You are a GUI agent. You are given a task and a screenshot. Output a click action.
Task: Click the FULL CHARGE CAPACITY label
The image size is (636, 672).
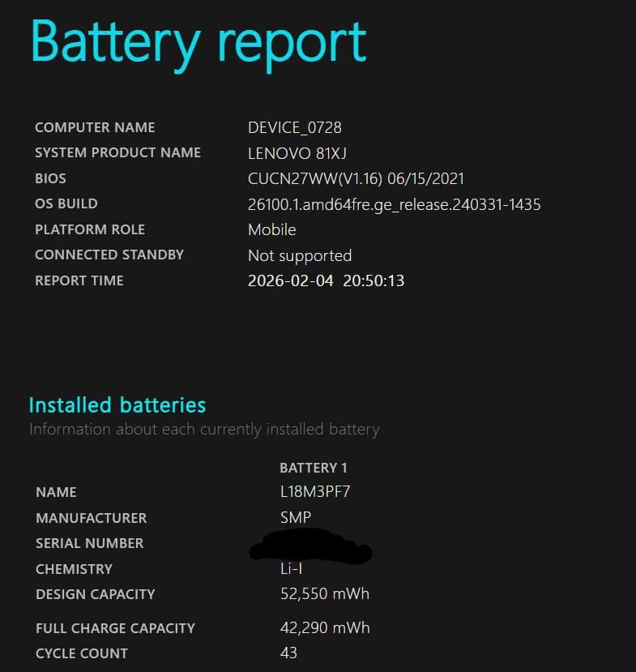115,628
